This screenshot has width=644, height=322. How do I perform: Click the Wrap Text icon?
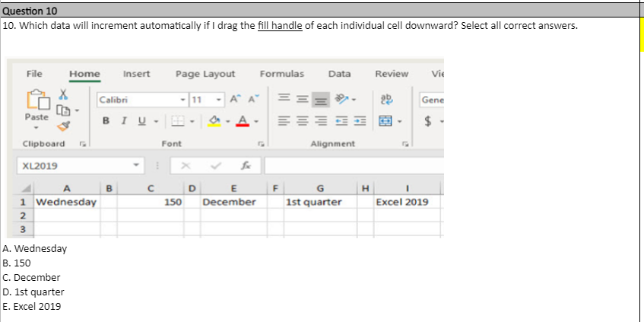pyautogui.click(x=386, y=99)
